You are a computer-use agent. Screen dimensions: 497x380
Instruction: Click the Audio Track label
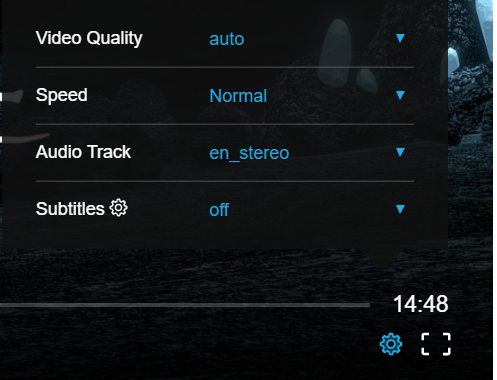tap(83, 152)
